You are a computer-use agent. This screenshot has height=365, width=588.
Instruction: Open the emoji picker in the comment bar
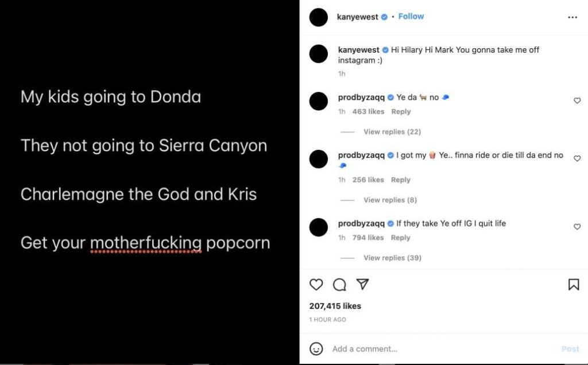pyautogui.click(x=315, y=348)
